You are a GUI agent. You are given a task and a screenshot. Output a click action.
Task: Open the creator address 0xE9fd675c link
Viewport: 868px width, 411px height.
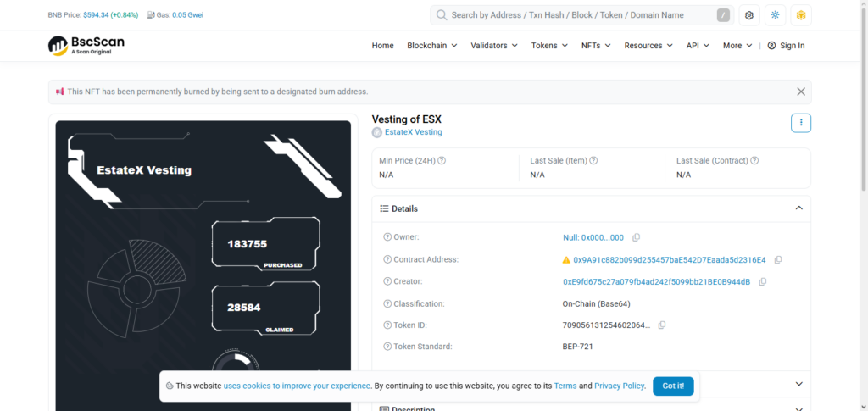click(x=657, y=282)
